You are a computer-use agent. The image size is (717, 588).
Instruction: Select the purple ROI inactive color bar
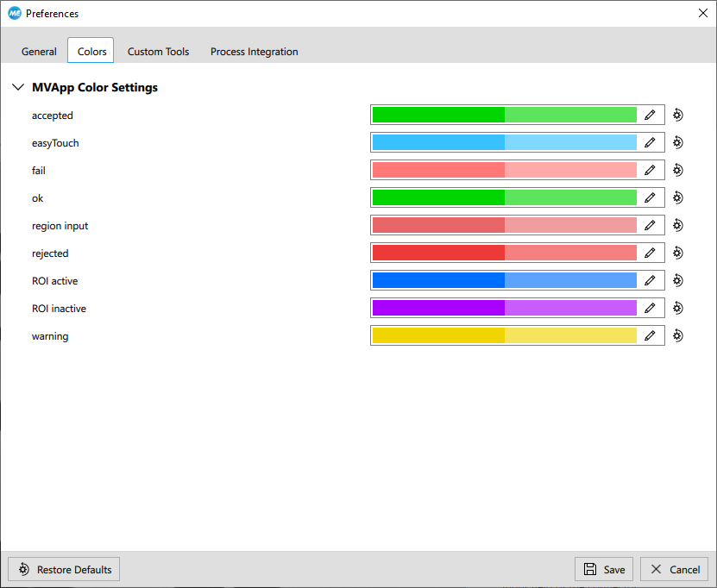pos(504,308)
